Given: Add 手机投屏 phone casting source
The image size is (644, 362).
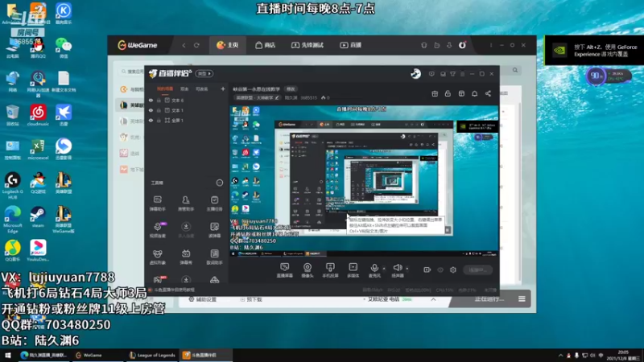Looking at the screenshot, I should pos(330,270).
